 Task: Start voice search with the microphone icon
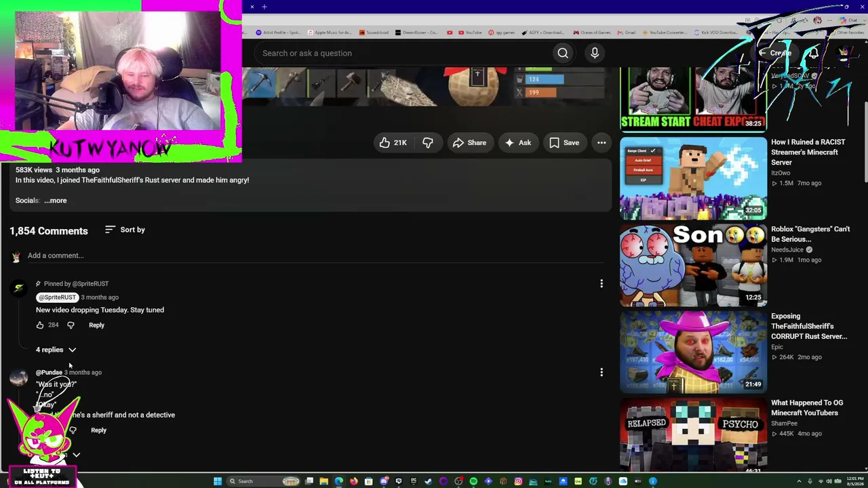tap(595, 53)
